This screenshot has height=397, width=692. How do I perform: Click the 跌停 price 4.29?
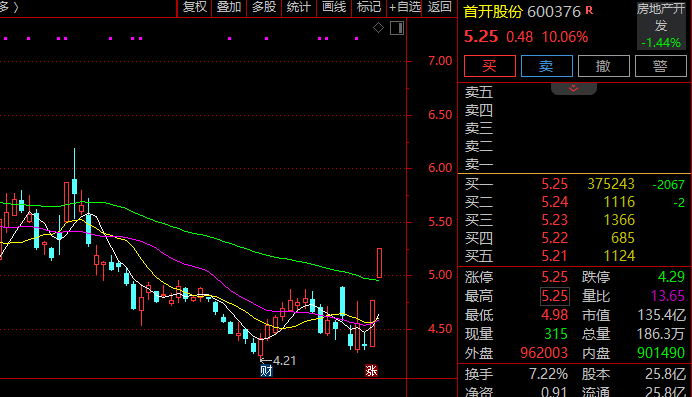point(671,277)
